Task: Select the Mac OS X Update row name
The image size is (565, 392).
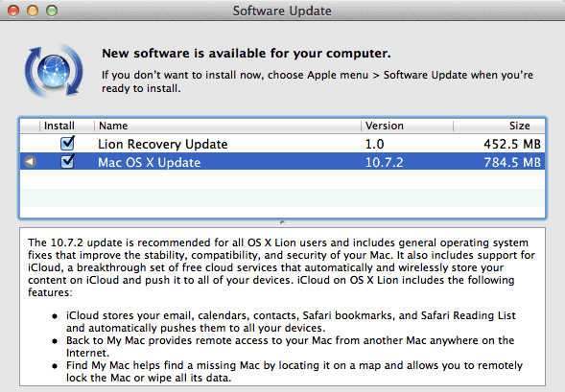Action: (x=150, y=162)
